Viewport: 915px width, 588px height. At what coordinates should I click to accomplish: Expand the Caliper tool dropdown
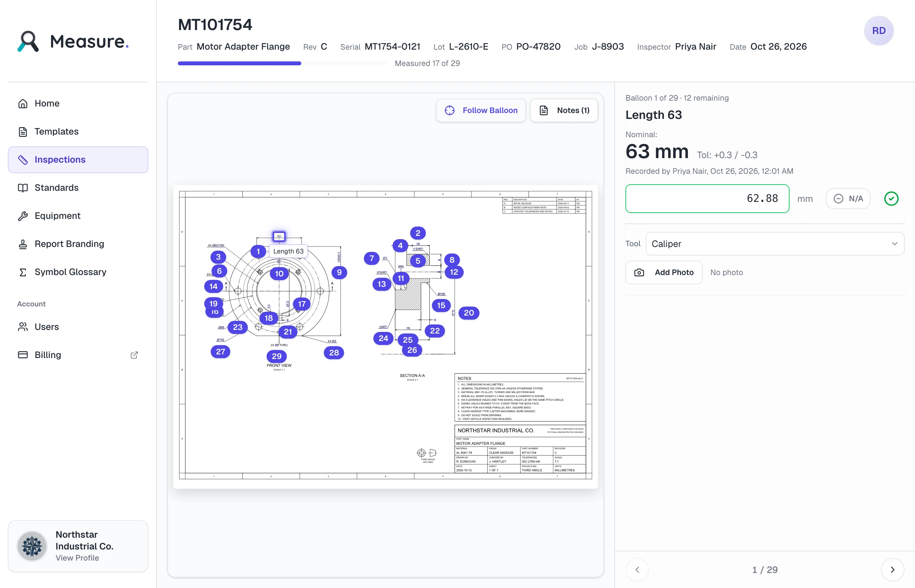click(x=774, y=244)
